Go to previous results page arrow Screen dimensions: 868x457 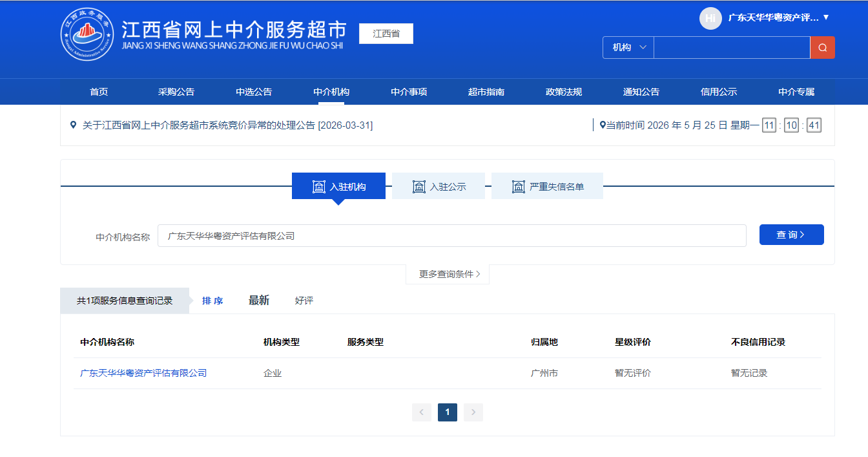[x=422, y=412]
